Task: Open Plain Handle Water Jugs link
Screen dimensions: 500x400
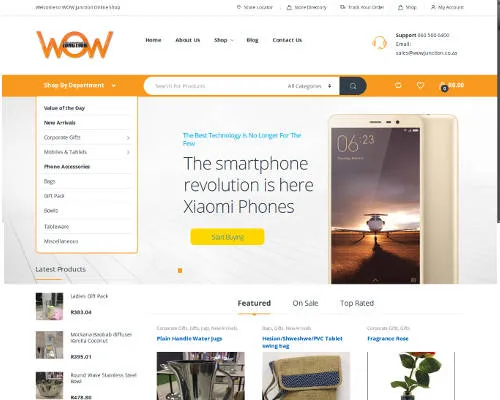Action: 189,339
